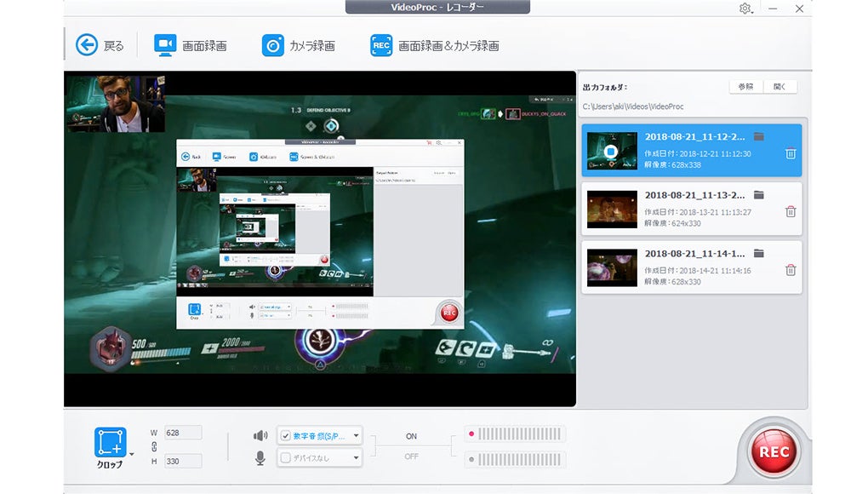
Task: Click the 参照 browse button
Action: click(745, 86)
